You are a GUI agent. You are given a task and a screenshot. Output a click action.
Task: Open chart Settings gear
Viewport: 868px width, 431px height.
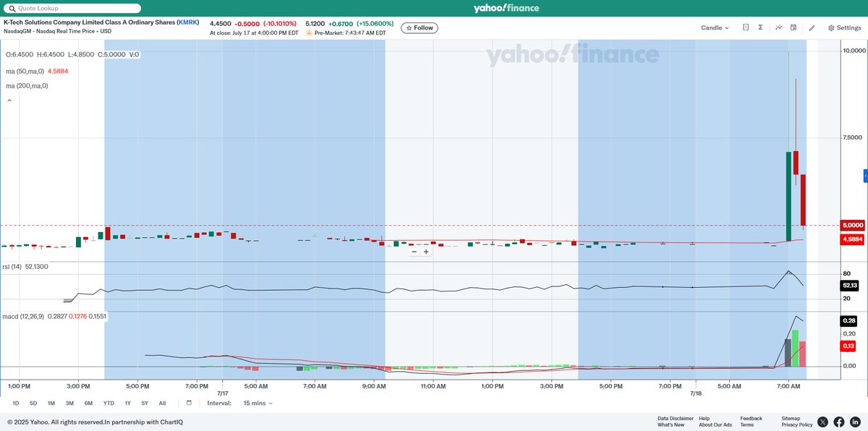tap(844, 27)
